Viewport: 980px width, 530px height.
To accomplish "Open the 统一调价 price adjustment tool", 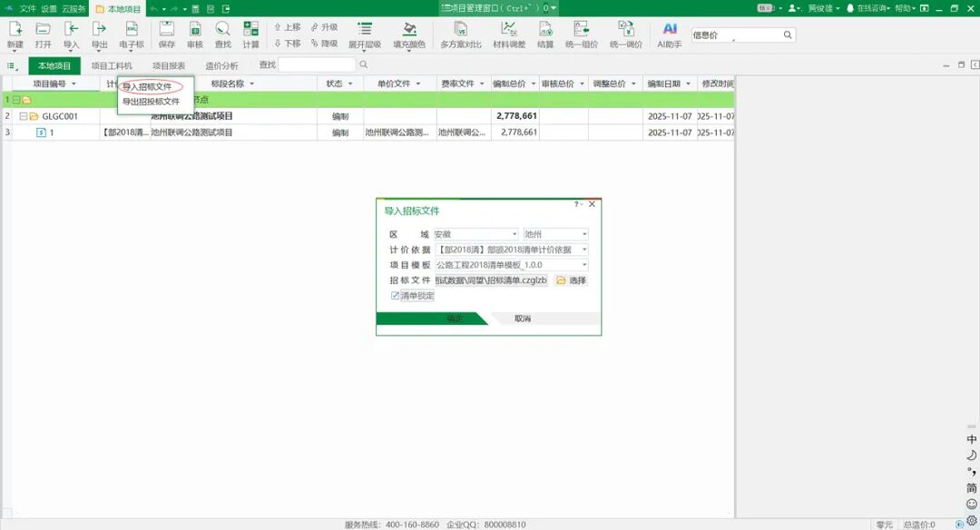I will [625, 34].
